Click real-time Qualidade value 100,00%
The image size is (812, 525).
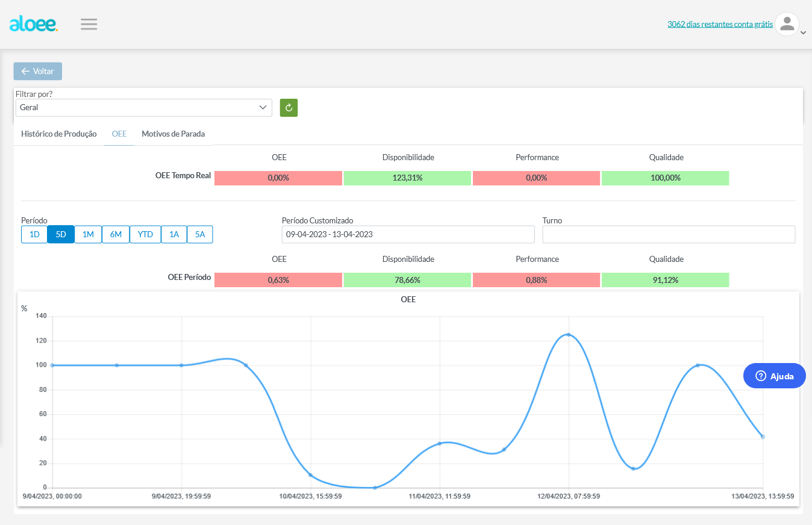666,178
